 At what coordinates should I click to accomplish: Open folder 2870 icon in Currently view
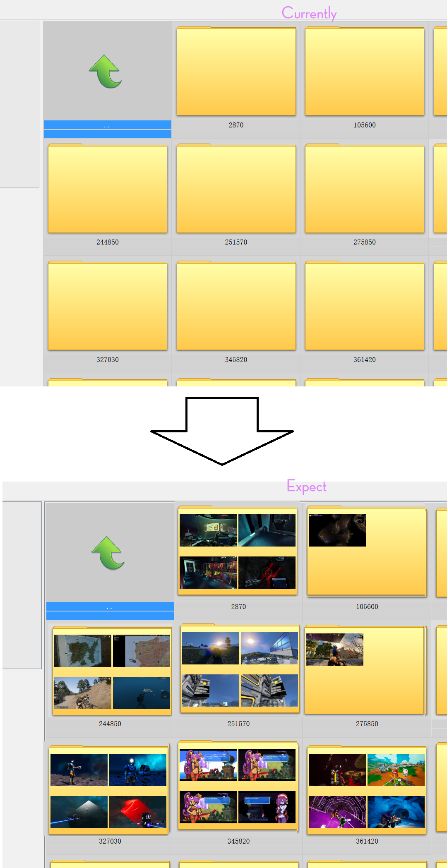[x=236, y=71]
